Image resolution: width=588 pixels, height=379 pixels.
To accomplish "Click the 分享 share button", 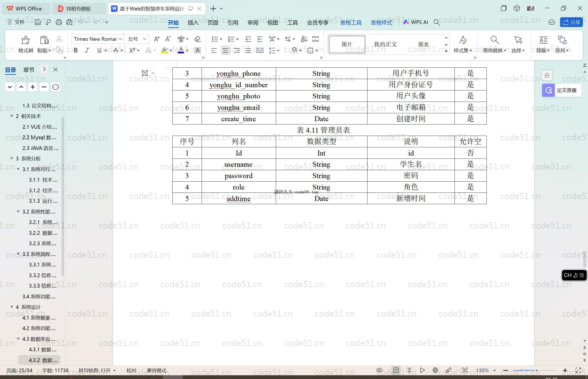I will tap(571, 22).
